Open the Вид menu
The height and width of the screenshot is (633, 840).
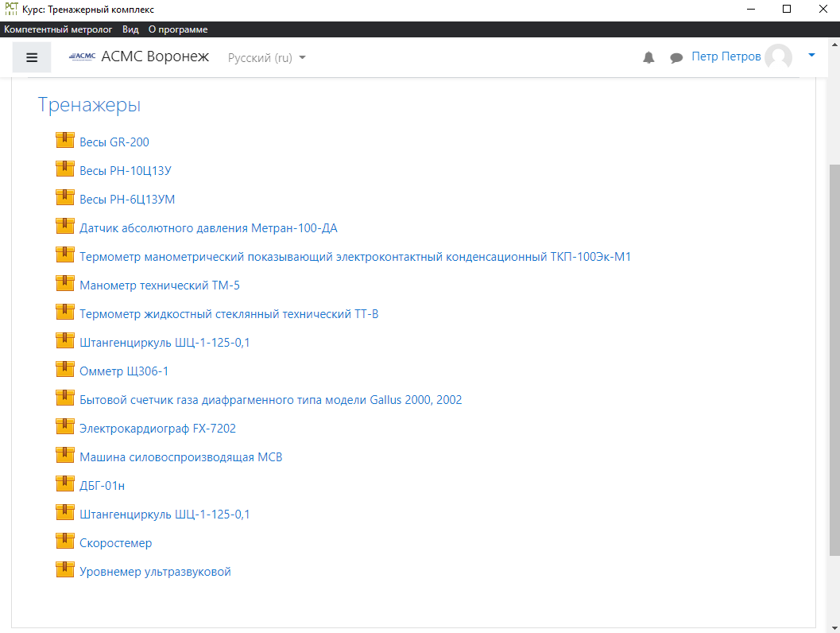pyautogui.click(x=130, y=29)
